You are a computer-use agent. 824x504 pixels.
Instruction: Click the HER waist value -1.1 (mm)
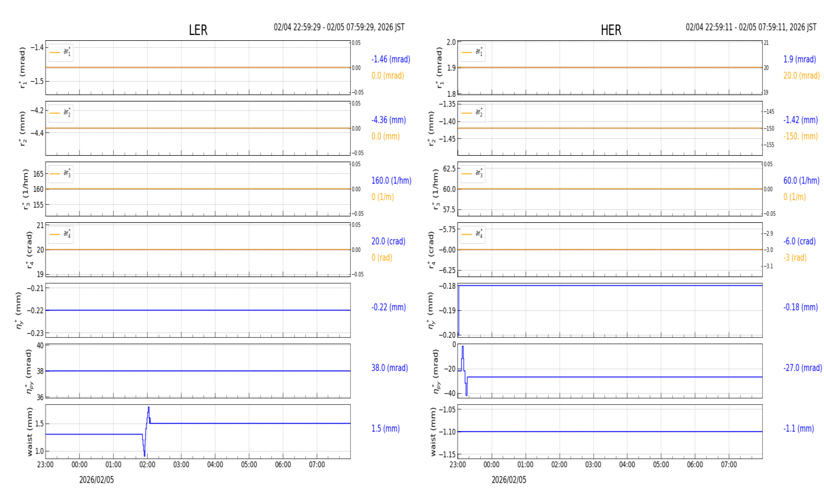click(799, 428)
